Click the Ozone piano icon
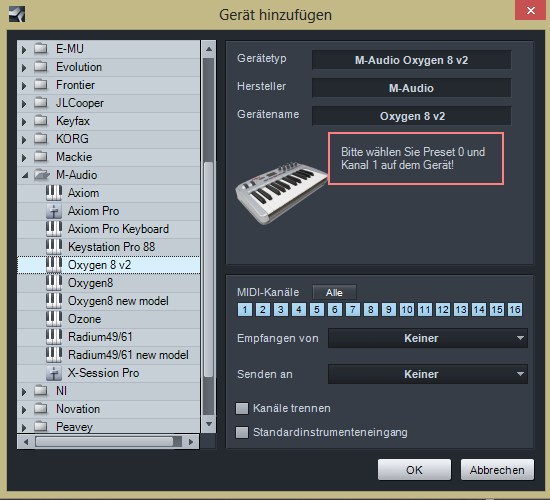The image size is (550, 500). (54, 319)
